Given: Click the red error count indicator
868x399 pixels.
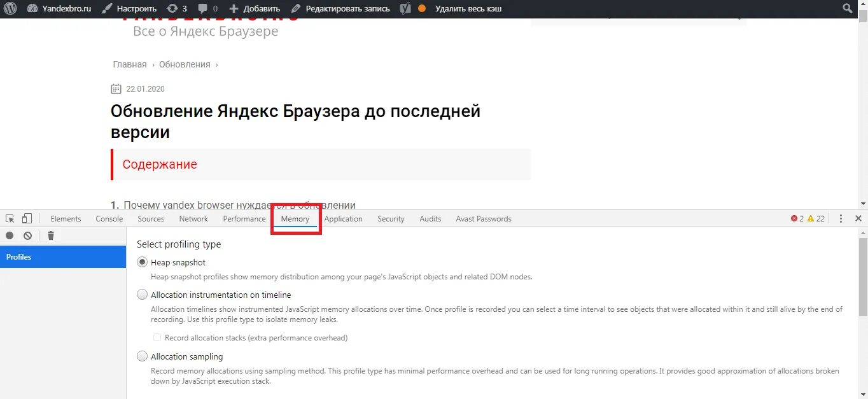Looking at the screenshot, I should [797, 218].
